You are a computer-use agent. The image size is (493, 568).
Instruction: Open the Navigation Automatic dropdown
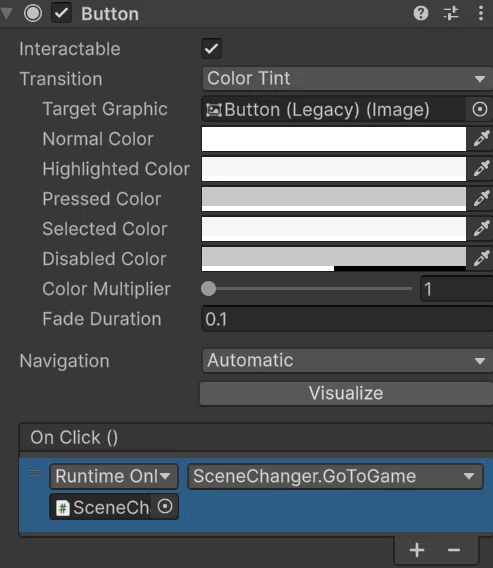pyautogui.click(x=347, y=361)
